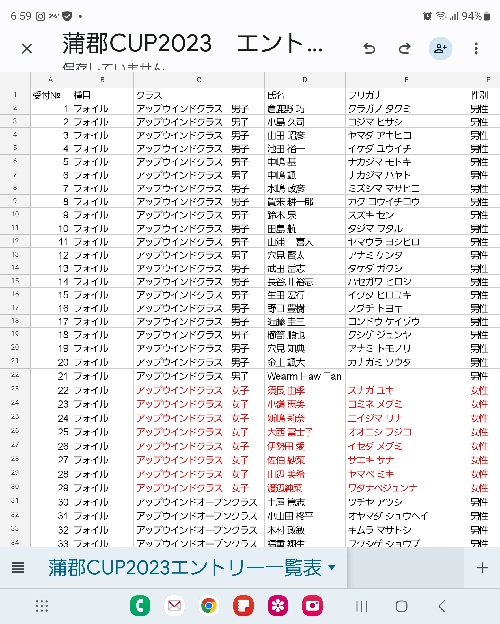The image size is (500, 624).
Task: Select red cell オオニシ フジコ
Action: click(x=406, y=432)
